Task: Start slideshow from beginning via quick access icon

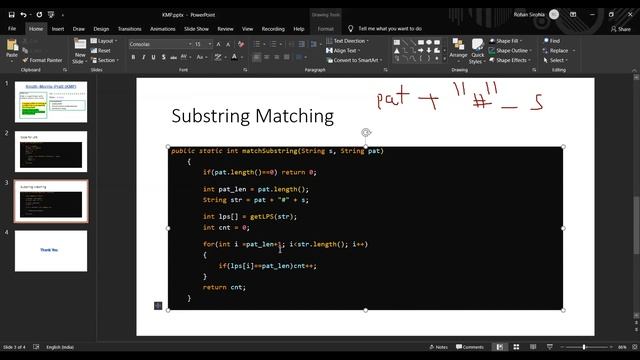Action: click(x=51, y=15)
